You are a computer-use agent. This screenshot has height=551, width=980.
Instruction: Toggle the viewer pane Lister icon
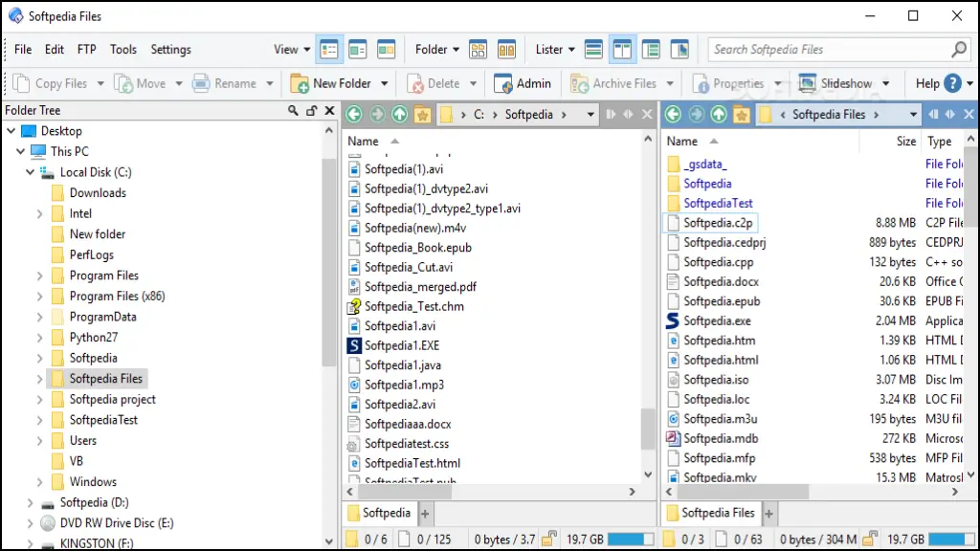(680, 50)
